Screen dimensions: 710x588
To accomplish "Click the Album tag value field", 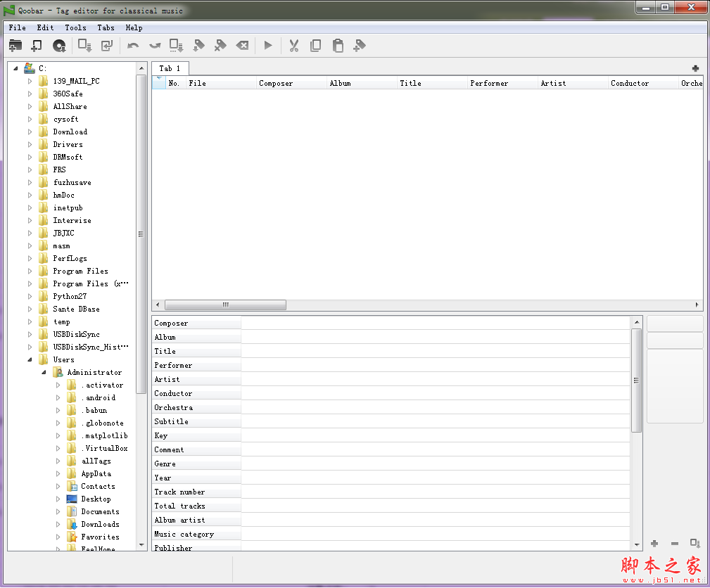I will (x=435, y=337).
